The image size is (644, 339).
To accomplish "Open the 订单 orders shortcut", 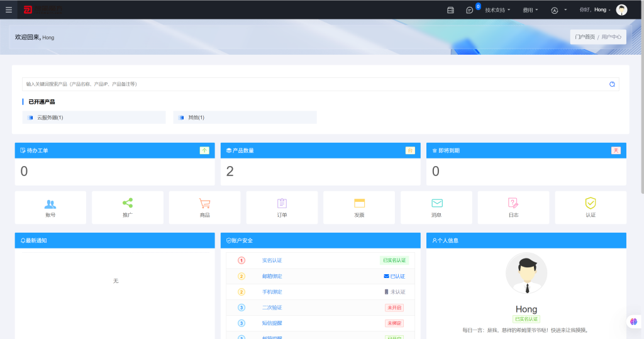I will (x=282, y=208).
